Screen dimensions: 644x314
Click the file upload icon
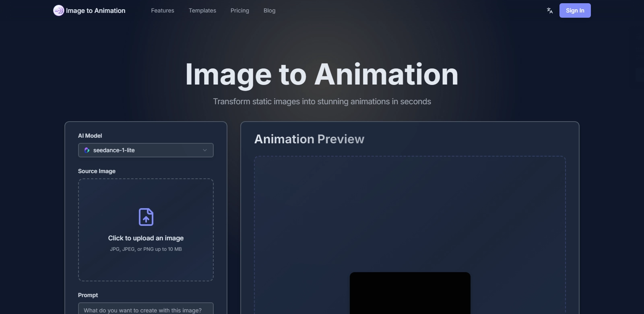tap(146, 217)
